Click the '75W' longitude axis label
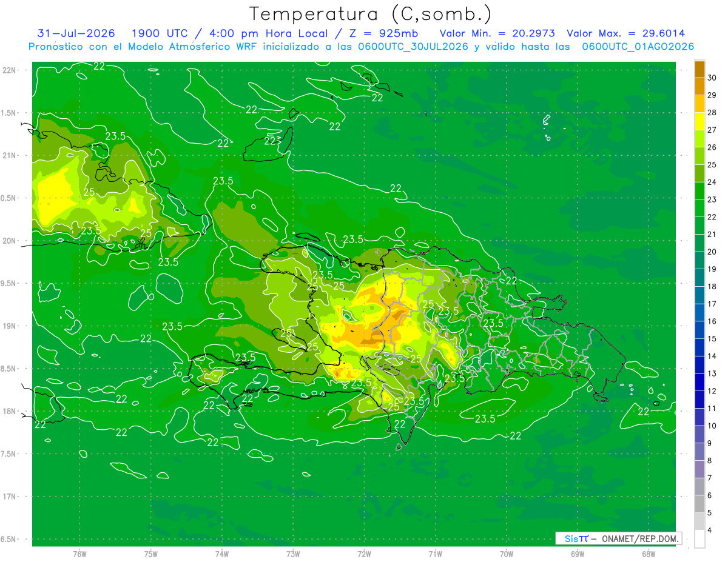Viewport: 728px width, 562px height. 151,554
